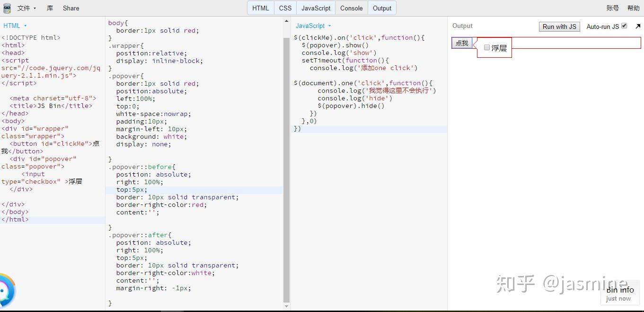Click the '</html>' line in the HTML editor
This screenshot has height=312, width=644.
tap(15, 219)
